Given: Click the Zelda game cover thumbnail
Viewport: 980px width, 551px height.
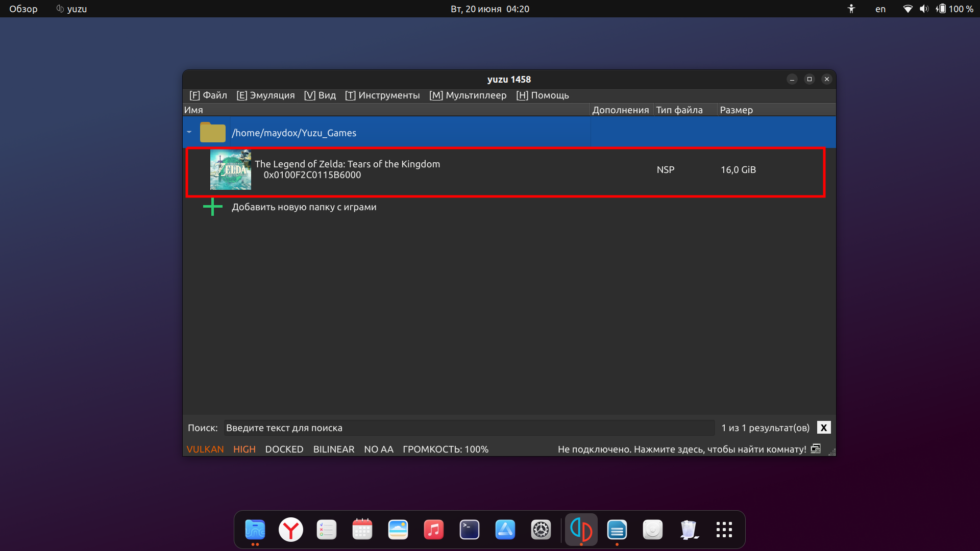Looking at the screenshot, I should click(x=231, y=169).
